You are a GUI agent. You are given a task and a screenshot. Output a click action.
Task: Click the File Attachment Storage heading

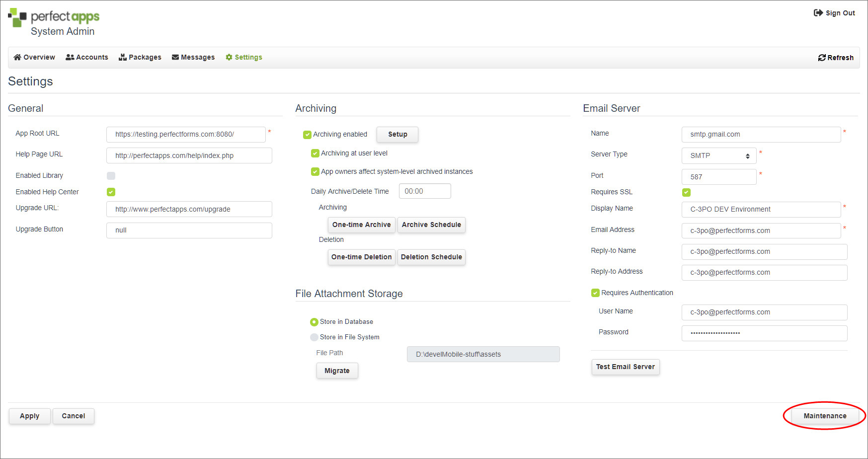pyautogui.click(x=349, y=294)
